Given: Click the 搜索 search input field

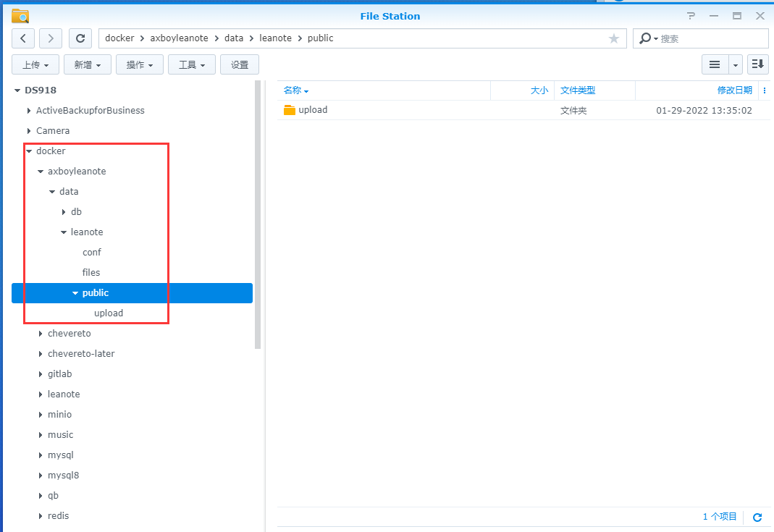Looking at the screenshot, I should pyautogui.click(x=710, y=38).
